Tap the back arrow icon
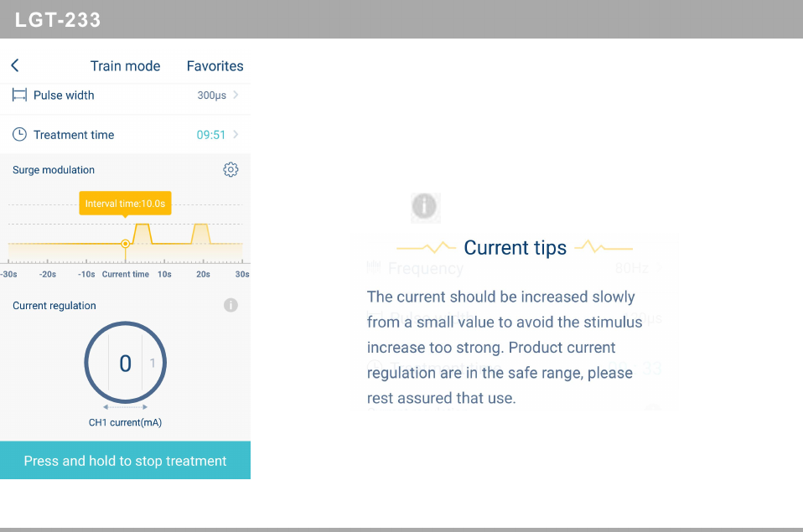 [x=15, y=65]
